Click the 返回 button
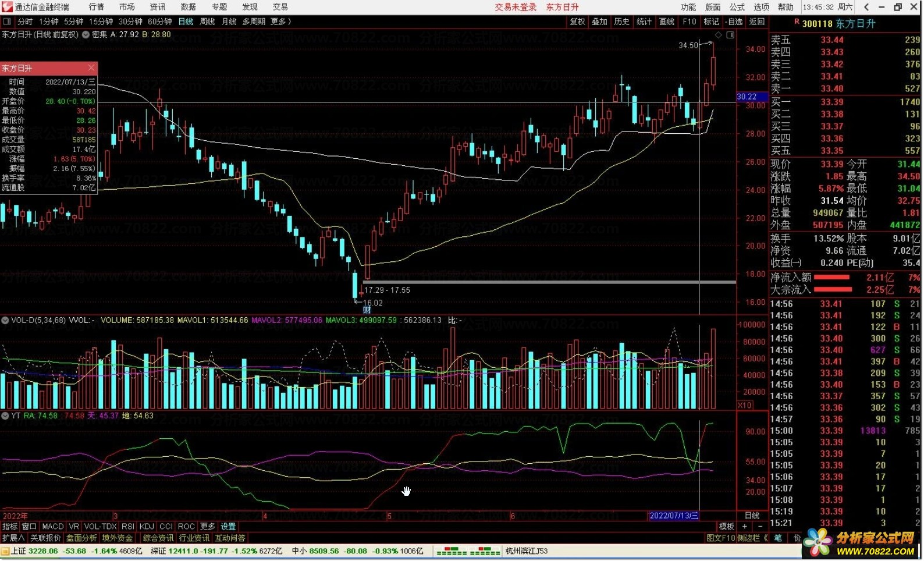Viewport: 924px width, 561px height. [x=757, y=22]
